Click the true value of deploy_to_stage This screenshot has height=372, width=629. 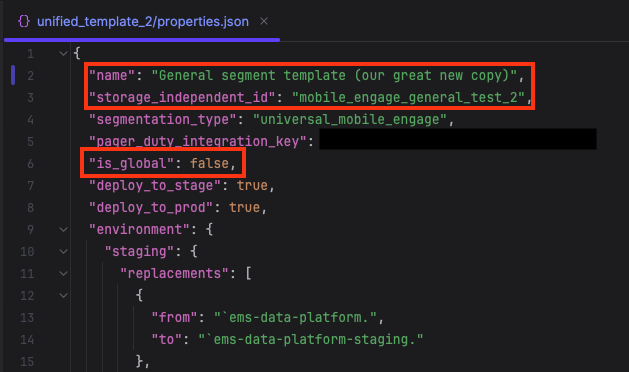click(x=252, y=185)
